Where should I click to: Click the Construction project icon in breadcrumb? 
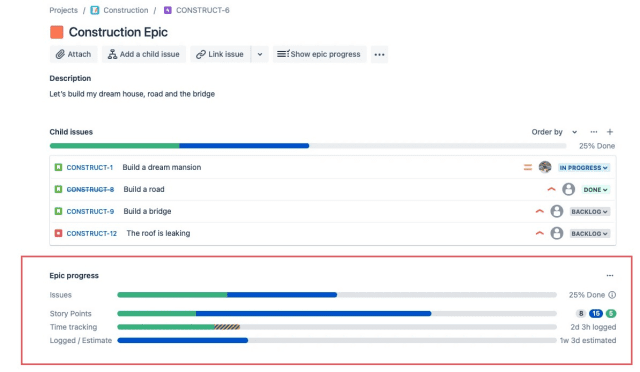[x=95, y=10]
